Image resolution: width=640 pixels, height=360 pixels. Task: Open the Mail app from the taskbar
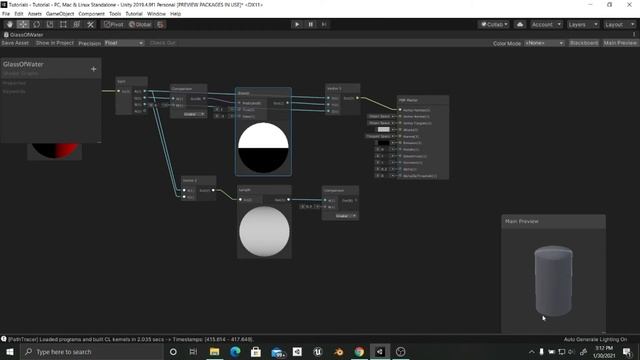coord(277,352)
